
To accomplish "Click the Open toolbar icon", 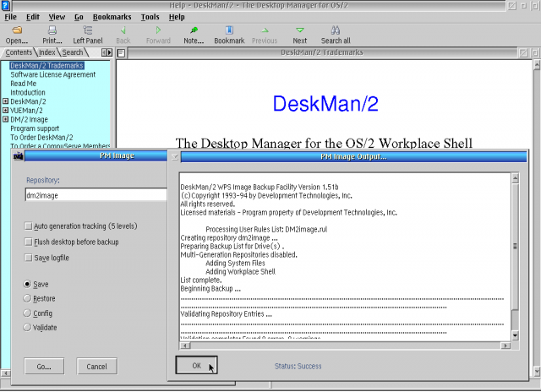I will [17, 30].
